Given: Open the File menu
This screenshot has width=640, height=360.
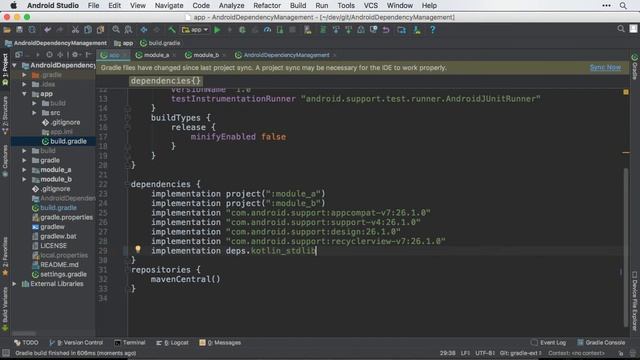Looking at the screenshot, I should (x=93, y=6).
